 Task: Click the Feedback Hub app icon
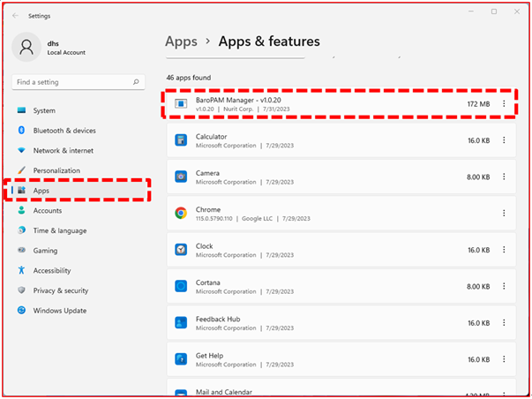(181, 322)
